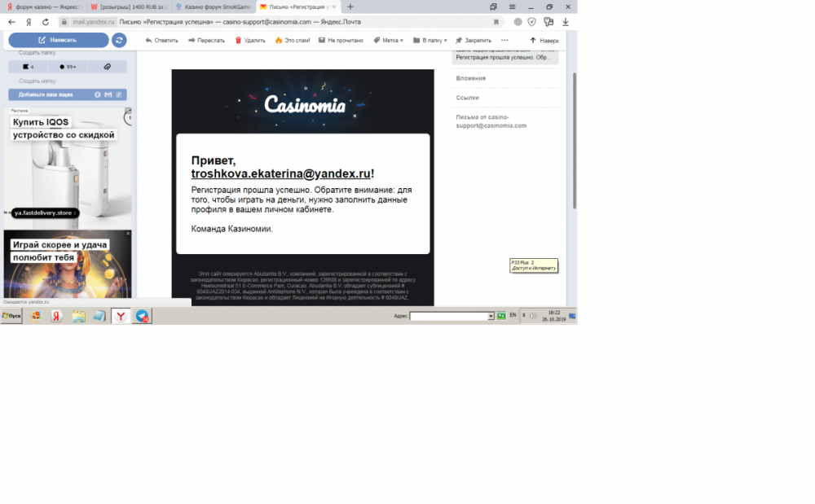Click the green Go button next to Адрес
The image size is (815, 504).
501,316
